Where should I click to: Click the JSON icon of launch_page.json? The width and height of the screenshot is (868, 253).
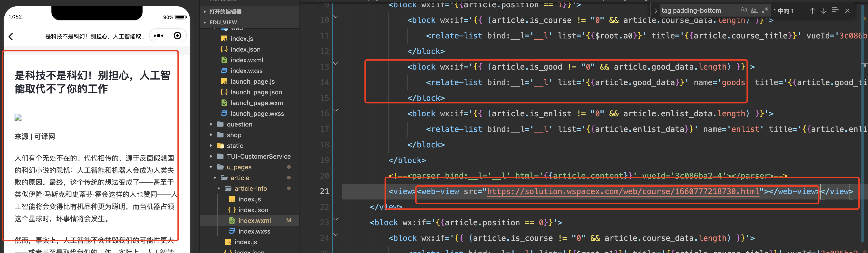click(224, 92)
